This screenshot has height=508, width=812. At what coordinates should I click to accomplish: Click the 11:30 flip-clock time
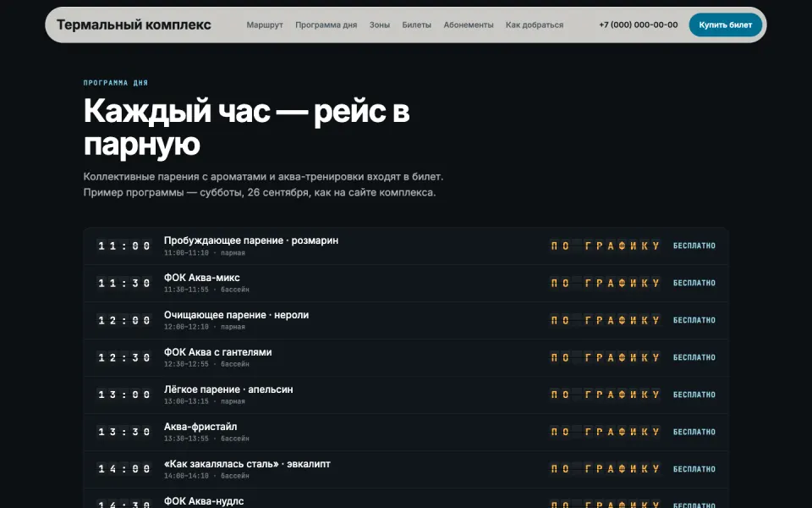[x=124, y=283]
